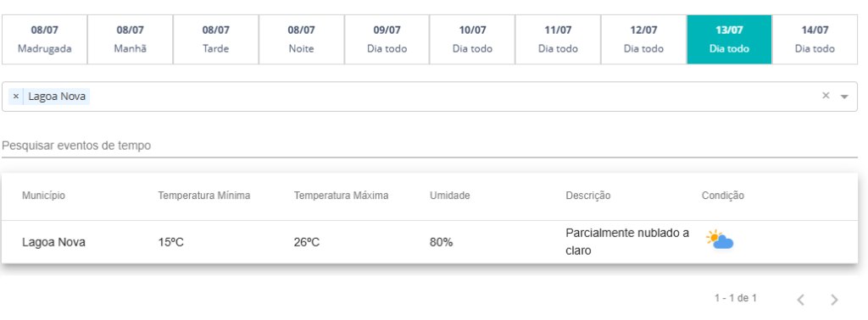Switch to 11/07 Dia todo
Viewport: 868px width, 320px height.
click(x=558, y=39)
